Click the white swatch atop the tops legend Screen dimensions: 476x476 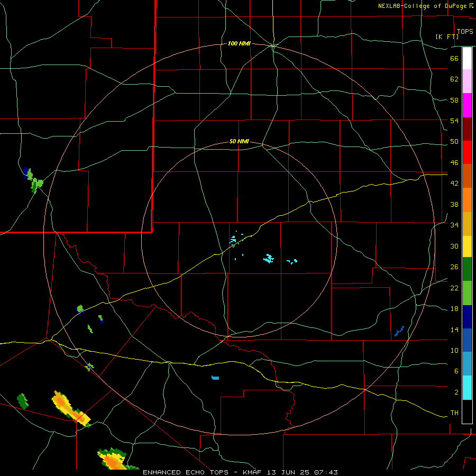[467, 58]
